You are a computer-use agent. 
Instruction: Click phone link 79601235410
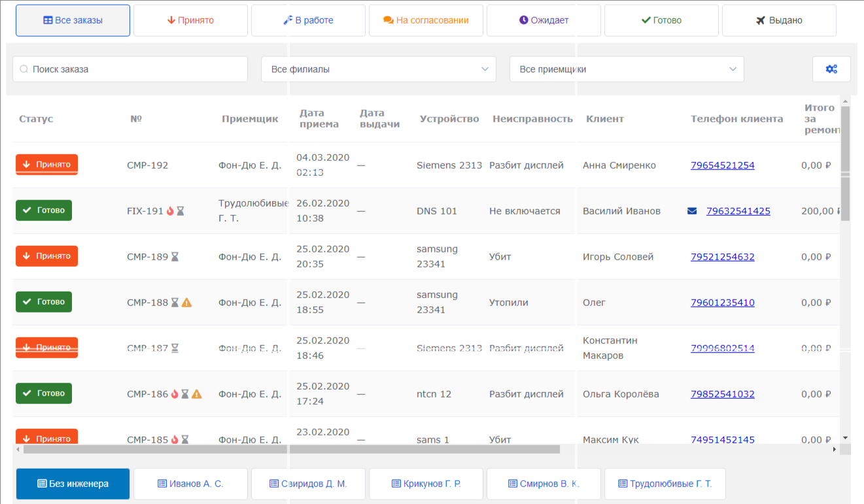723,303
